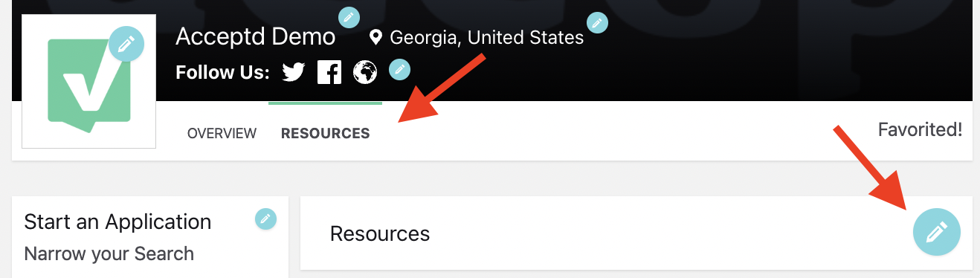The height and width of the screenshot is (278, 980).
Task: Click the location pin icon
Action: pos(376,36)
